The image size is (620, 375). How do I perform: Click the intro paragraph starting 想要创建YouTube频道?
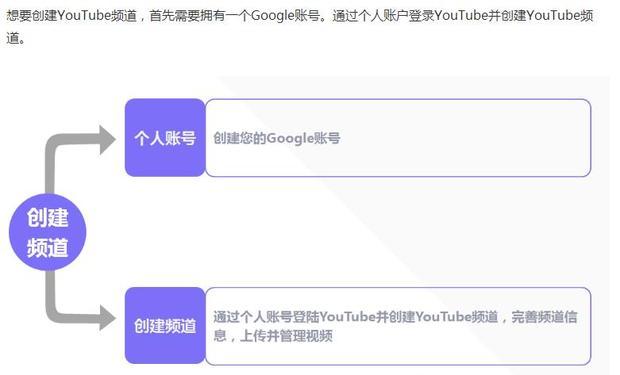pyautogui.click(x=300, y=26)
